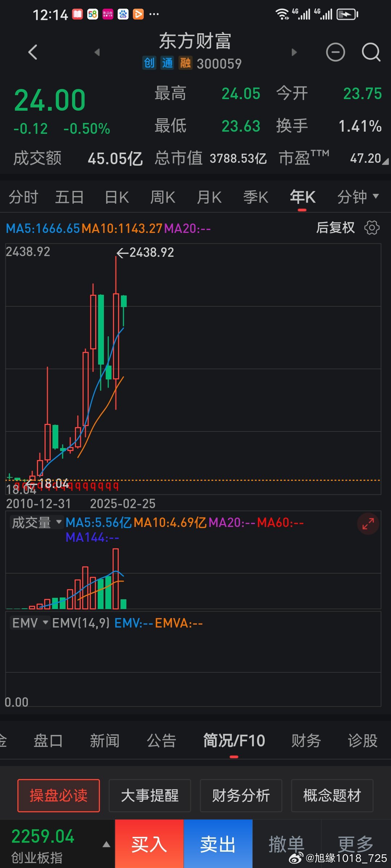This screenshot has height=868, width=391.
Task: Go to next stock with right triangle
Action: [x=294, y=52]
